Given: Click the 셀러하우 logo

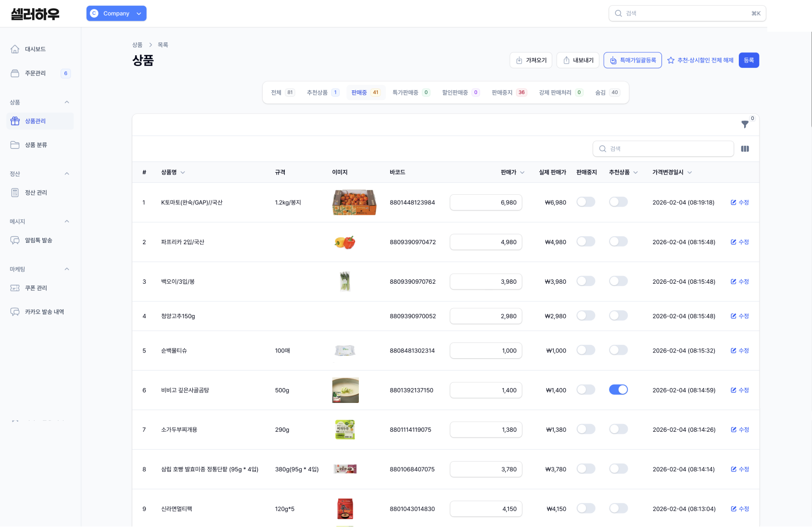Looking at the screenshot, I should (x=35, y=14).
